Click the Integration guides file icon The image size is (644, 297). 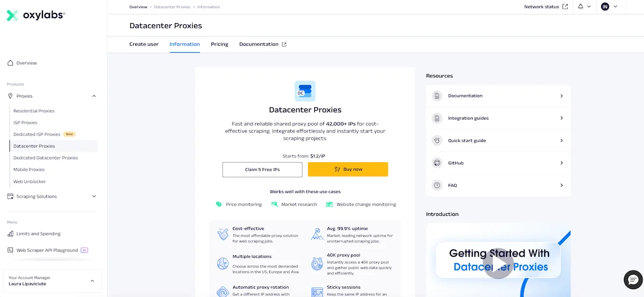click(x=437, y=118)
